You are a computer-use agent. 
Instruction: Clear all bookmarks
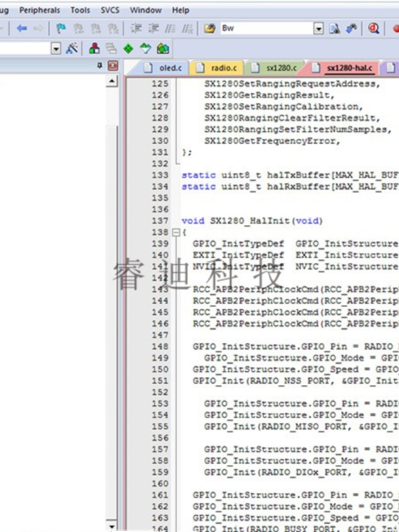[113, 29]
